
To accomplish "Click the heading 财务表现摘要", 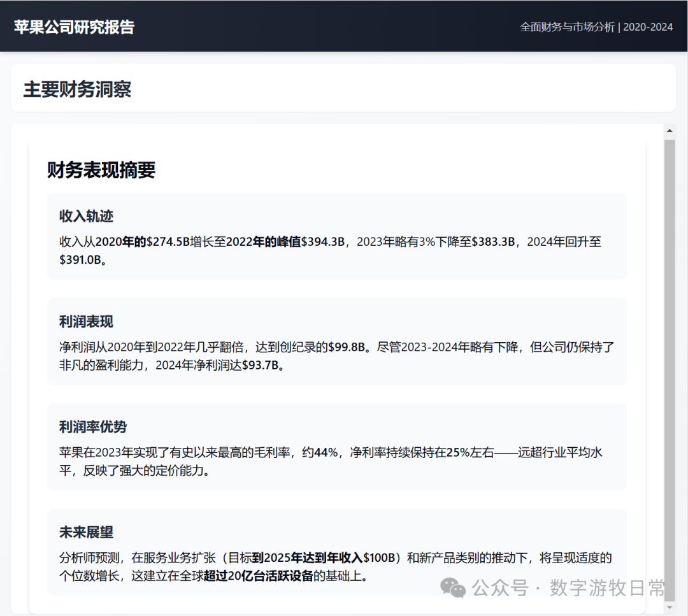I will [x=101, y=170].
